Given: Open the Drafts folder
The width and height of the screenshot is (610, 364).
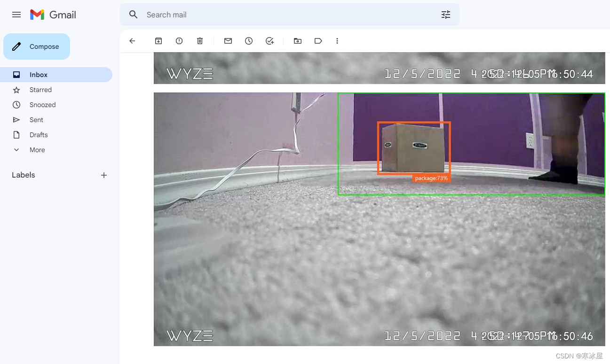Looking at the screenshot, I should pos(56,135).
